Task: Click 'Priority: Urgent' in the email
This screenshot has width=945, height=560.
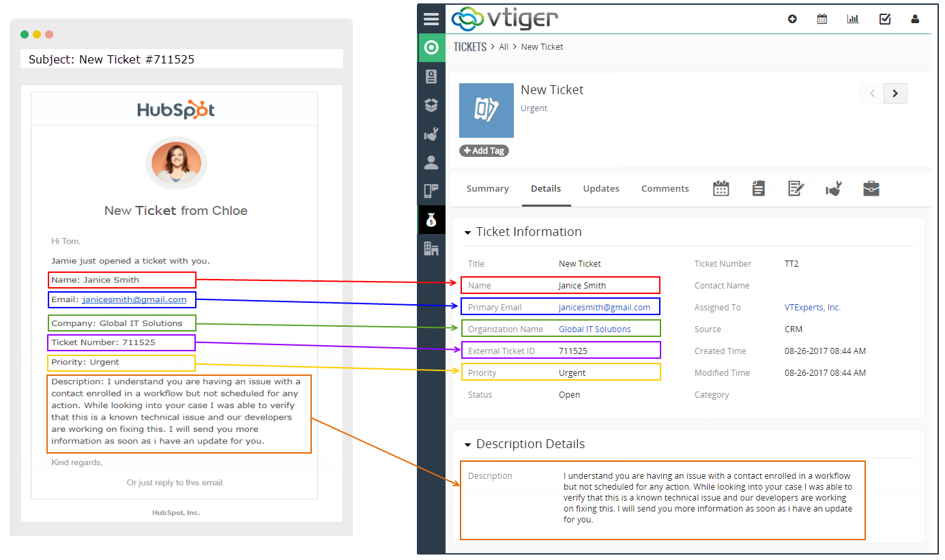Action: point(85,362)
